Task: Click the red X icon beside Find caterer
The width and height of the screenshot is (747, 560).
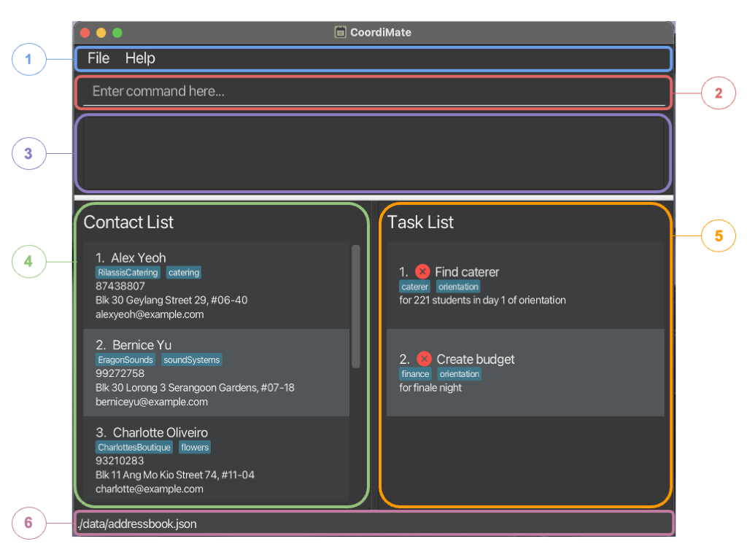Action: (x=422, y=272)
